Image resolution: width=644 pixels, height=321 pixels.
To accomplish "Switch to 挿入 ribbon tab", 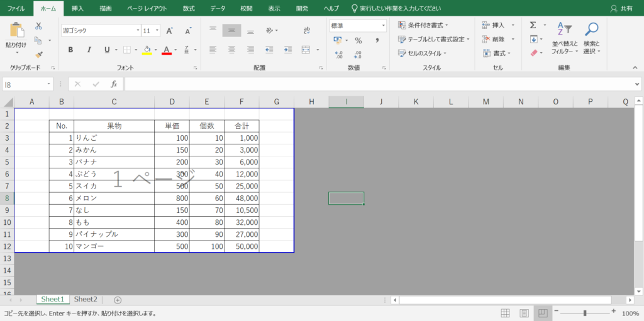I will pos(78,8).
